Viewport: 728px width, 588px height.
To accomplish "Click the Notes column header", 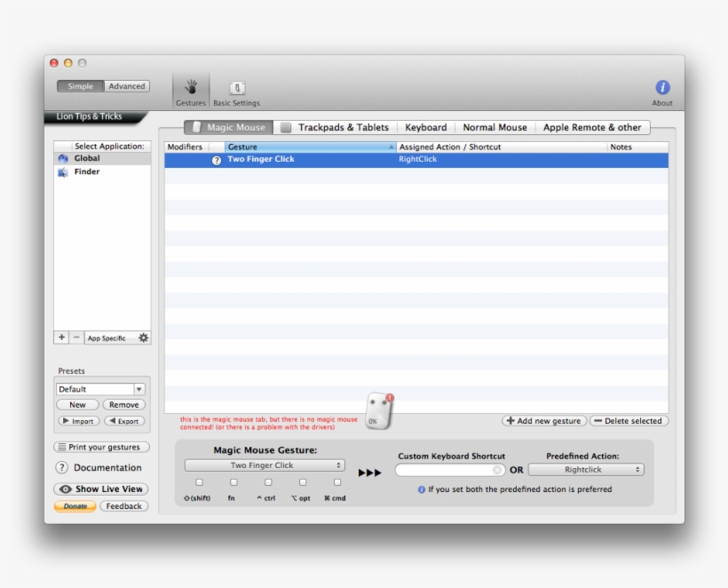I will 637,147.
